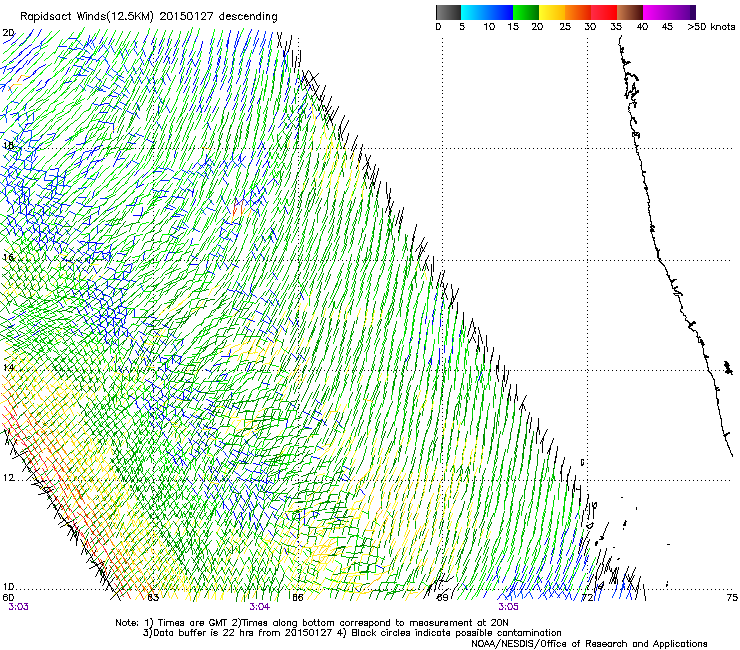
Task: Click the red 30-35 knots legend swatch
Action: click(604, 12)
